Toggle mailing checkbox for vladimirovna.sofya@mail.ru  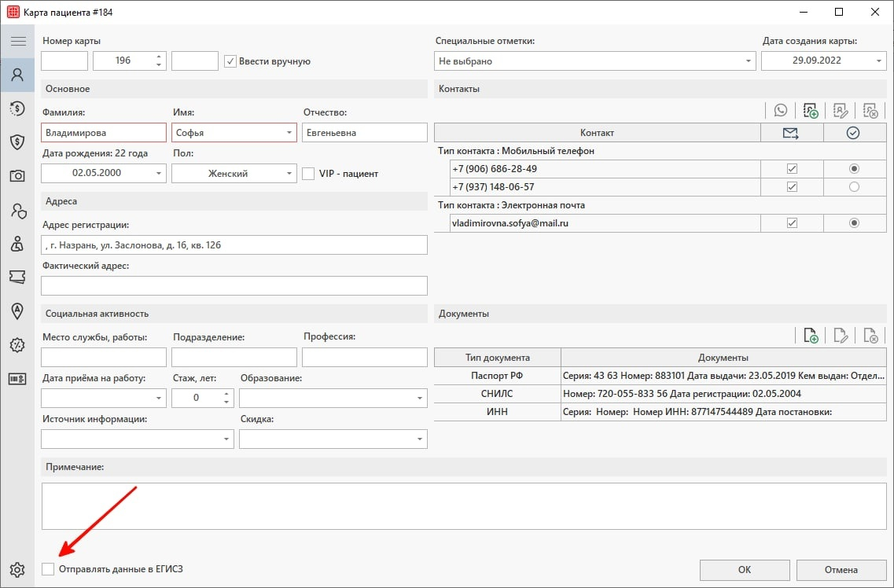click(x=792, y=222)
